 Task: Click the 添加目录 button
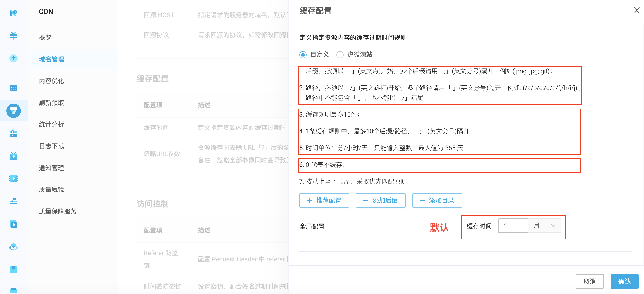(437, 200)
